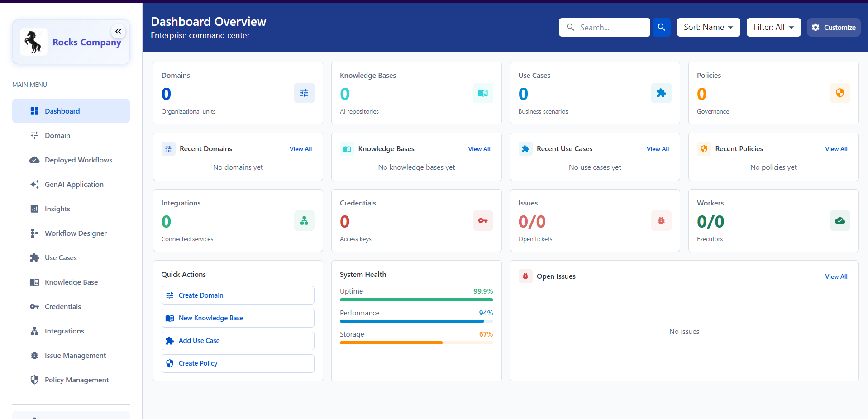Click the Create Domain quick action
Viewport: 868px width, 419px height.
[238, 295]
